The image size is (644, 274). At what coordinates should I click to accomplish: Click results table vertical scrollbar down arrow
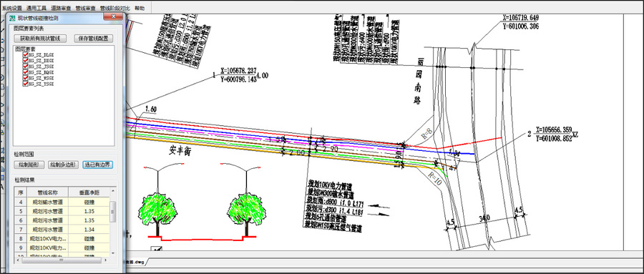(113, 253)
